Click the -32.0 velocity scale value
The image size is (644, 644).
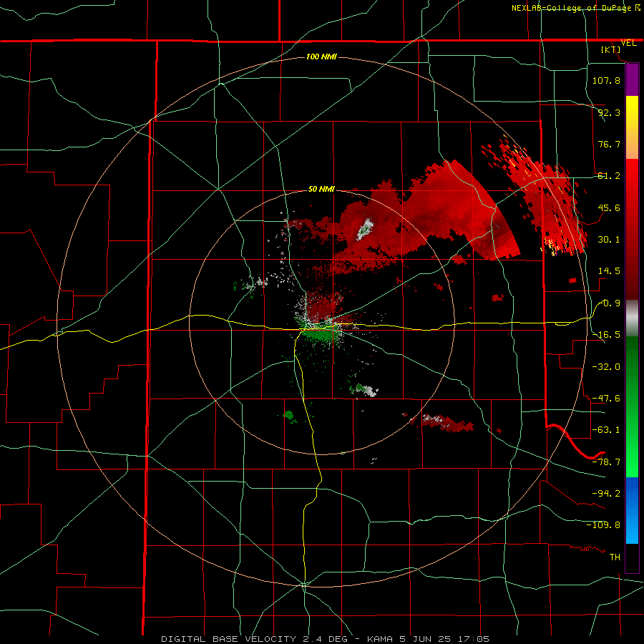606,366
